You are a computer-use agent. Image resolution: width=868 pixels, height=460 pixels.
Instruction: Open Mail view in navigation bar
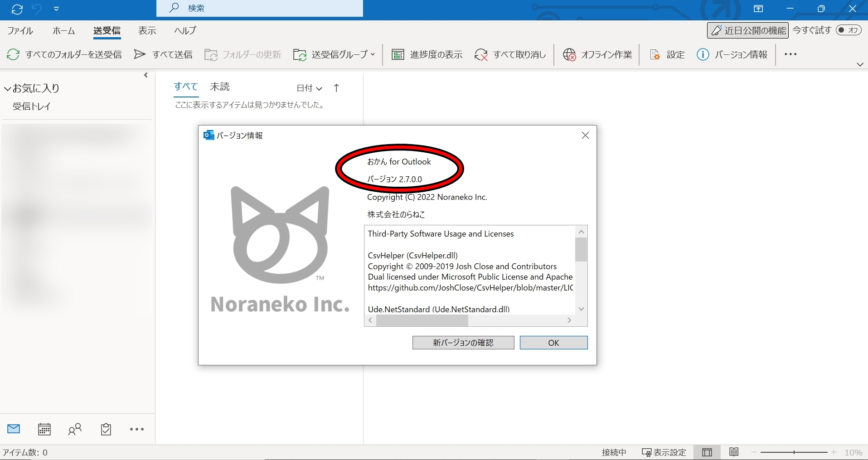14,429
